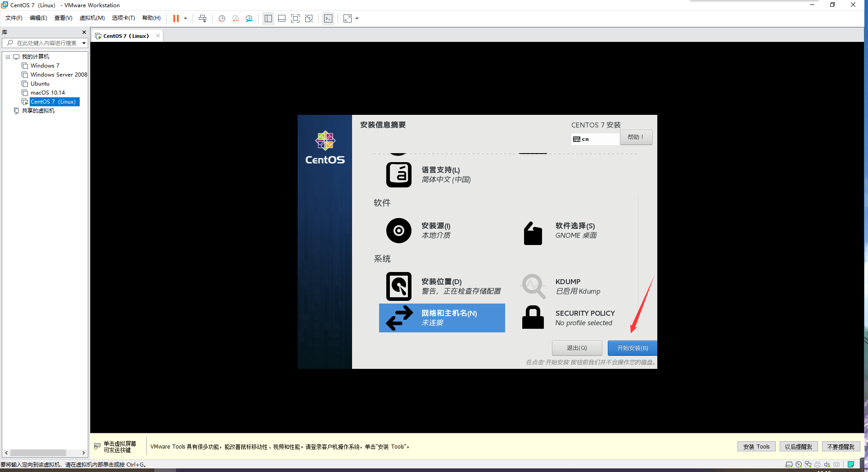Open 网络和主机名(N) network settings
The width and height of the screenshot is (868, 472).
[x=442, y=318]
